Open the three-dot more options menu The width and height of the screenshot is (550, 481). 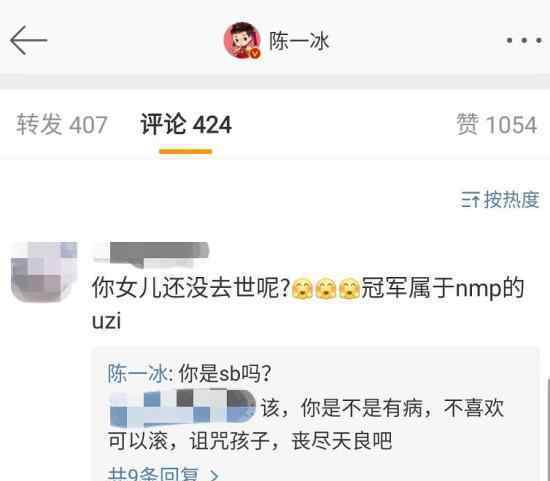(524, 41)
